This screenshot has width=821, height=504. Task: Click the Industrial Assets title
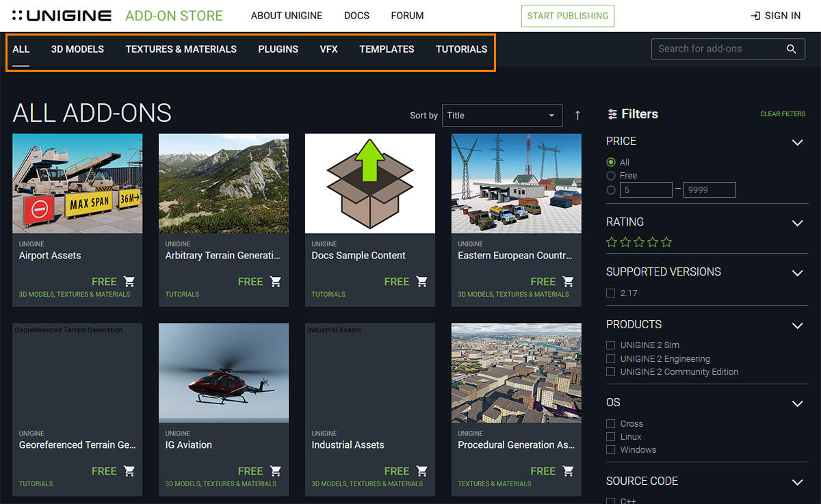pyautogui.click(x=348, y=445)
